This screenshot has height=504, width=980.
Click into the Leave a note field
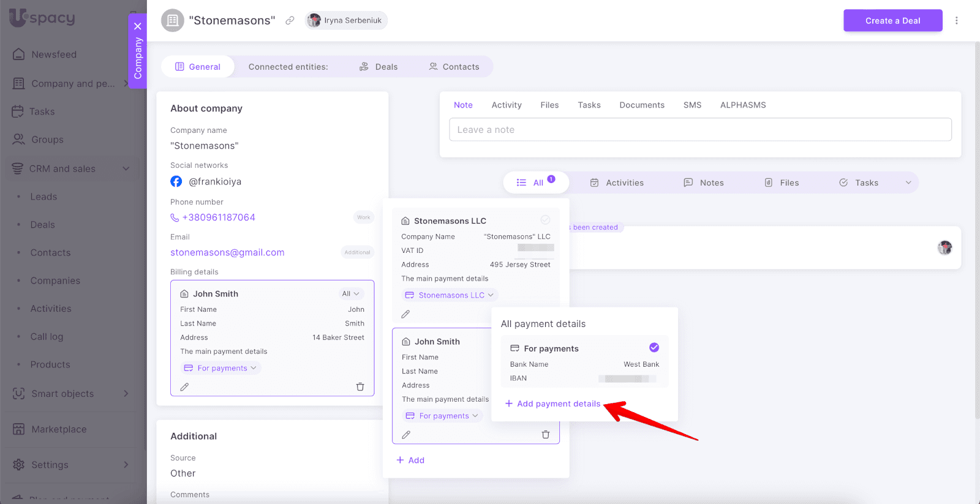(x=700, y=130)
